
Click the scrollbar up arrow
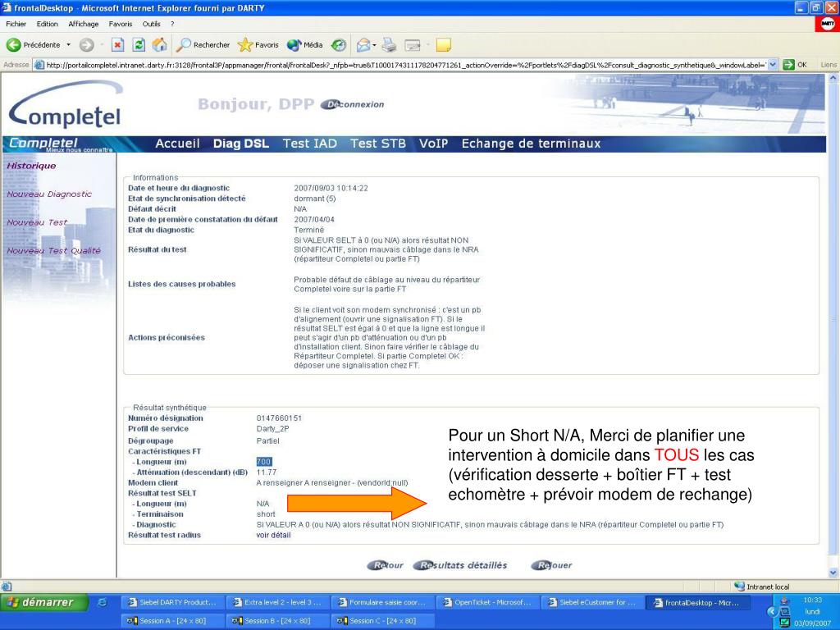(x=833, y=78)
